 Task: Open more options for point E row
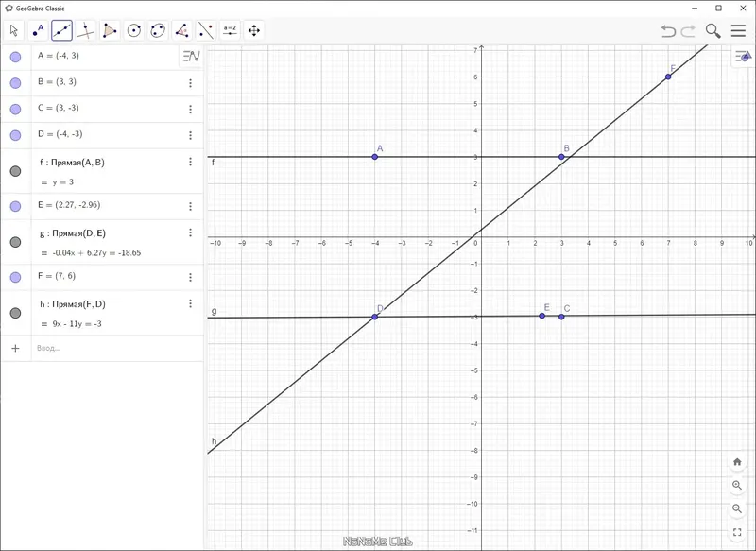[191, 206]
